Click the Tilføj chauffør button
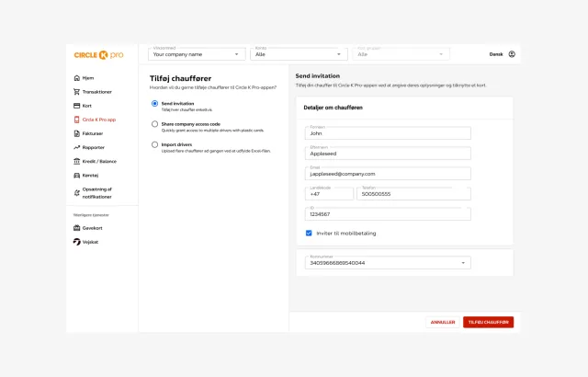 (488, 322)
